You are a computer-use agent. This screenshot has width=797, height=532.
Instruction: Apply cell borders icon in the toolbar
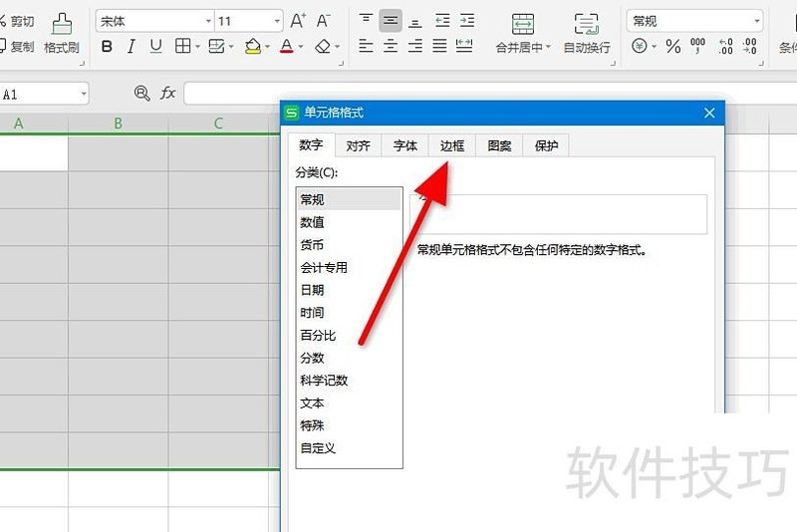(182, 46)
